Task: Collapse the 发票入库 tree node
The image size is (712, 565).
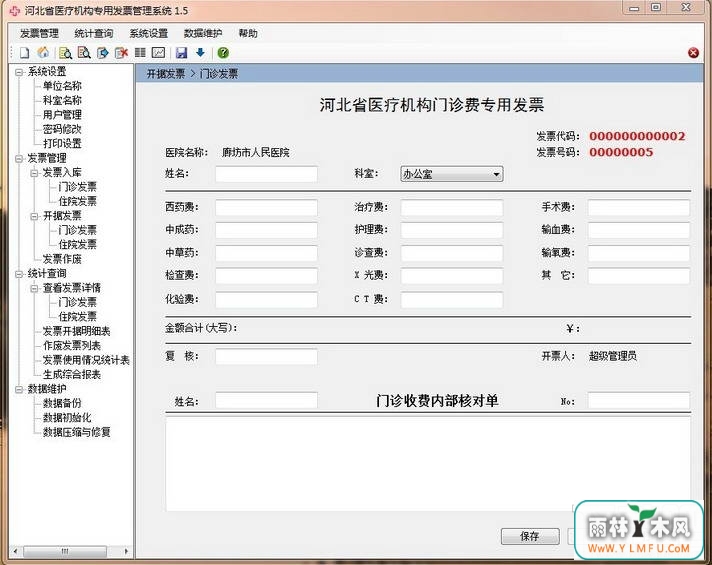Action: [x=34, y=173]
